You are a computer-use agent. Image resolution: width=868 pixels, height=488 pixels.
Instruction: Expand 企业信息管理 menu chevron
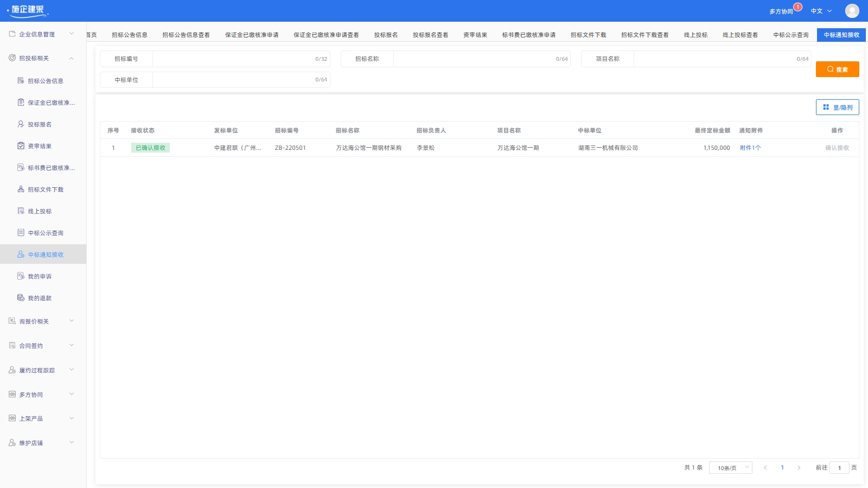tap(72, 34)
